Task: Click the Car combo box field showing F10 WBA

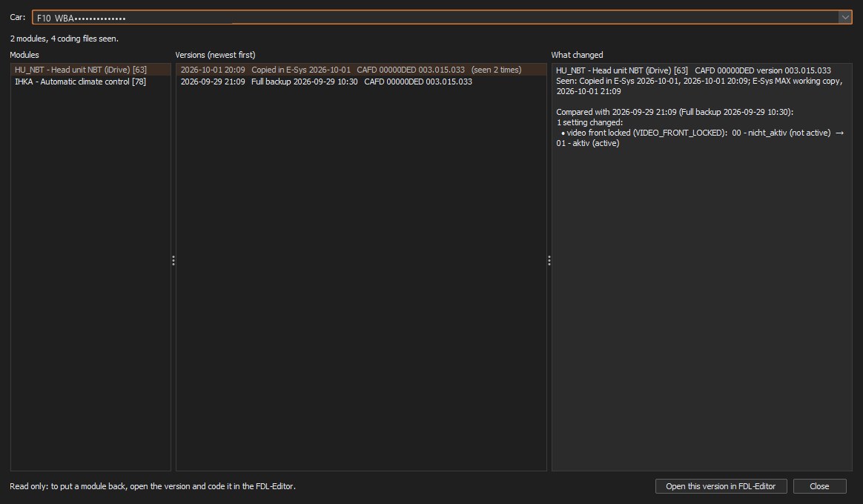Action: coord(442,18)
